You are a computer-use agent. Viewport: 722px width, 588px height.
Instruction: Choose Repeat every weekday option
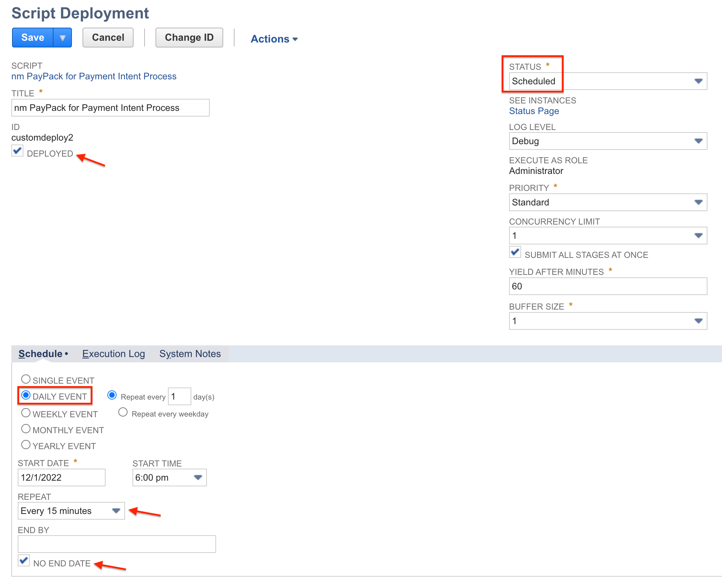123,412
